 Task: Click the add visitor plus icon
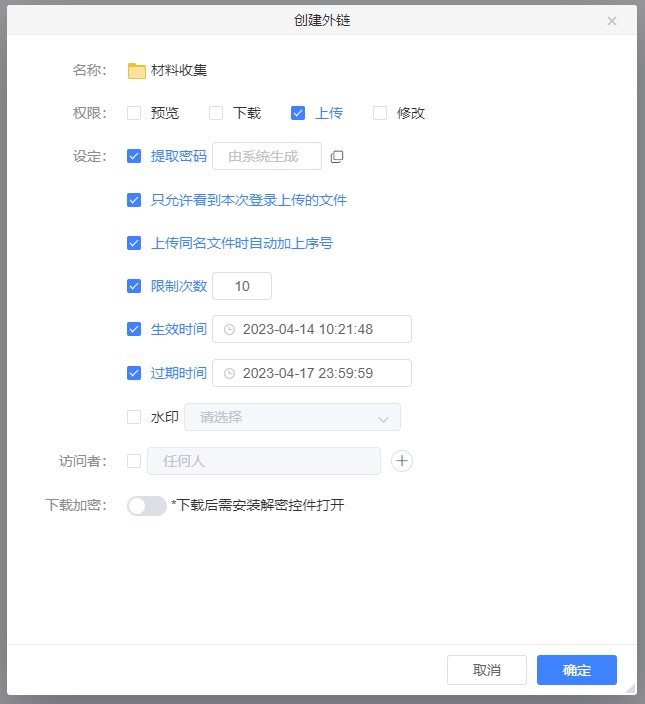(402, 461)
